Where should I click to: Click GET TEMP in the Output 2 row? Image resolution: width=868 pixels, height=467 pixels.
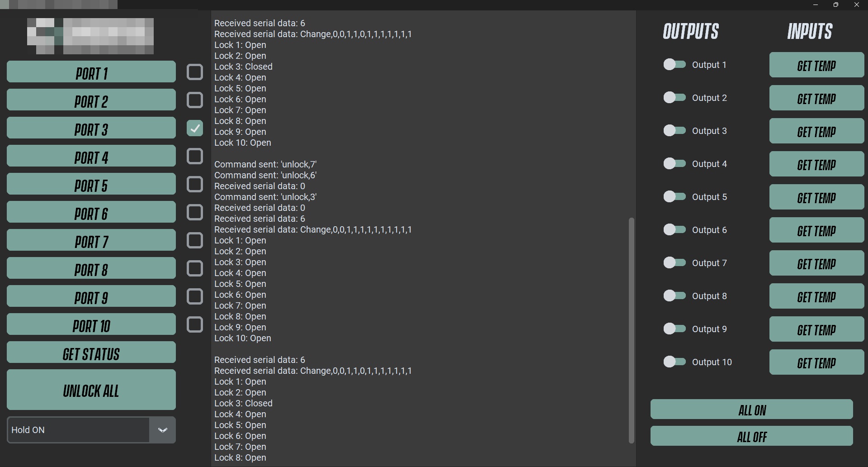click(x=816, y=98)
